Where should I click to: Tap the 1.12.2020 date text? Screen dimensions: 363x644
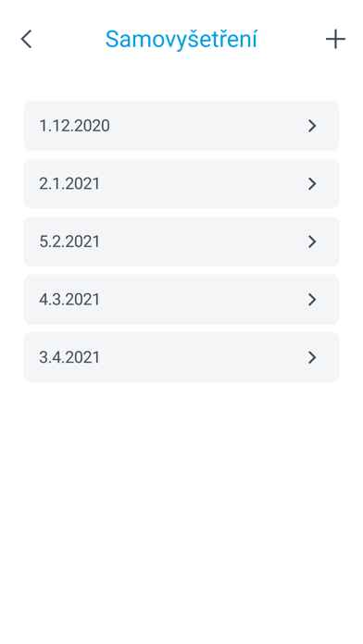(74, 126)
